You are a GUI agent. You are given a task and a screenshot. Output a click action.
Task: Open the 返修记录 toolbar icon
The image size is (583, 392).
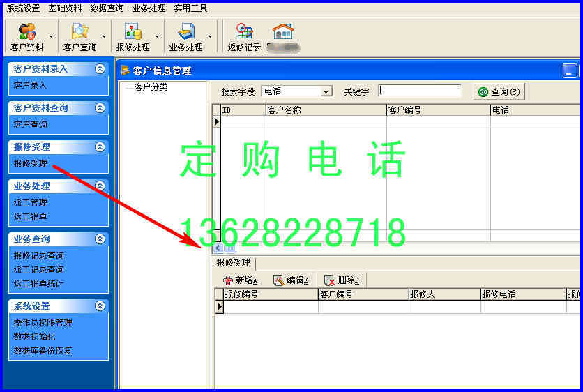(x=244, y=36)
